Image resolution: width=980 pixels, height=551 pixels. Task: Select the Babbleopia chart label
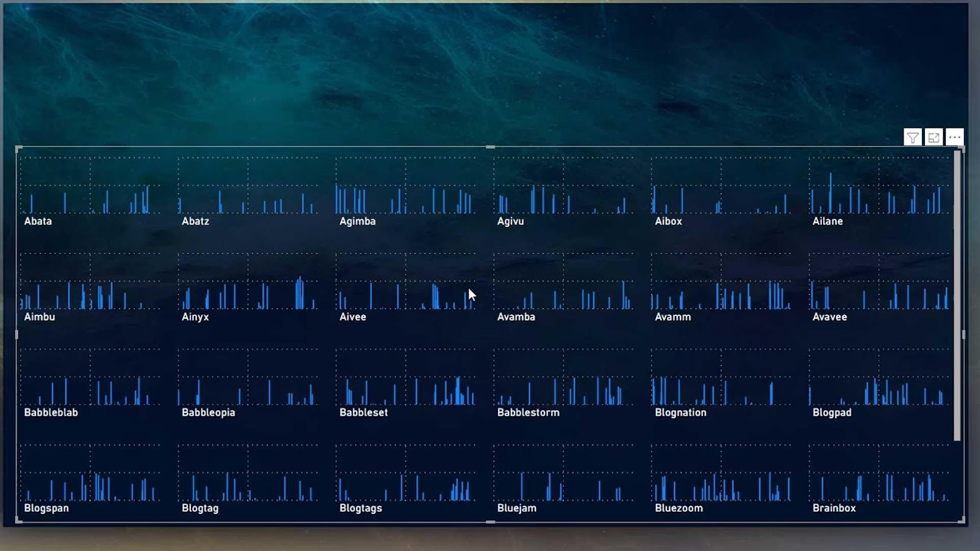pyautogui.click(x=208, y=412)
